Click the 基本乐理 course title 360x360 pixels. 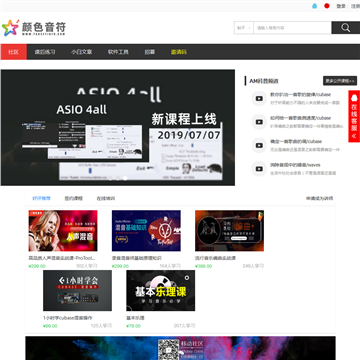coord(135,318)
